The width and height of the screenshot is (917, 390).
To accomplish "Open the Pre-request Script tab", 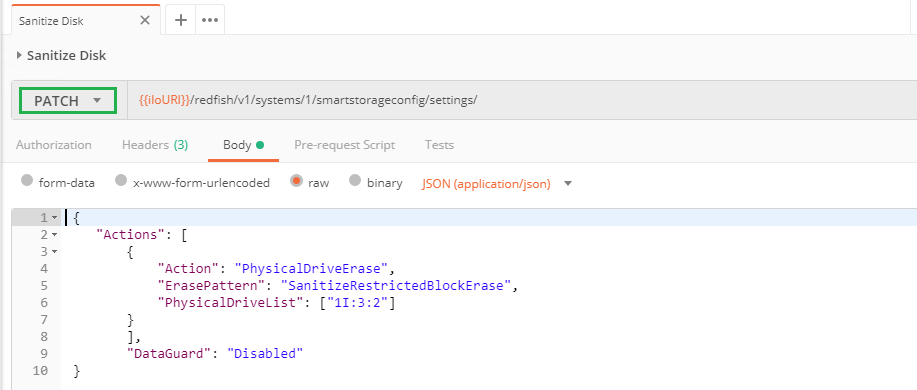I will [x=344, y=145].
